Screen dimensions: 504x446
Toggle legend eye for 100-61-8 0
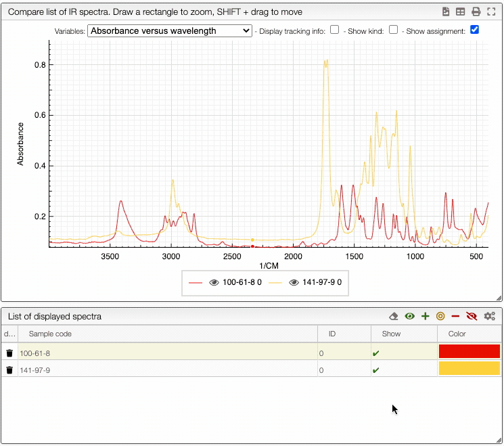coord(214,282)
